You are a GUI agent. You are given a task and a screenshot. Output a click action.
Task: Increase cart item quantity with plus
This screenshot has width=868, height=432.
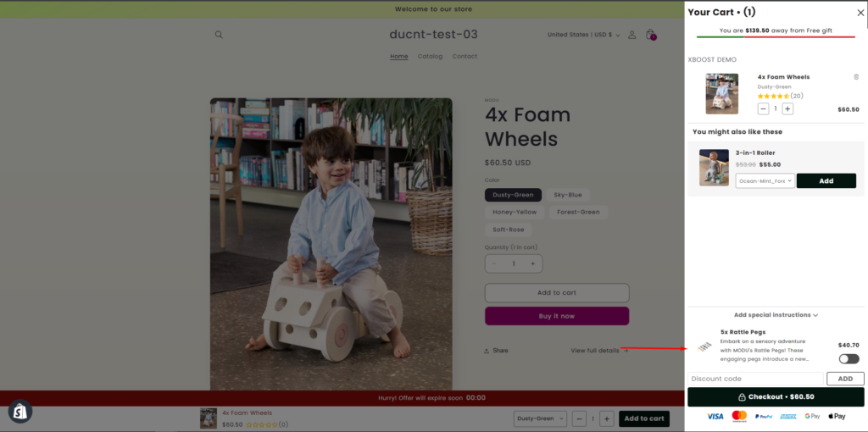787,108
